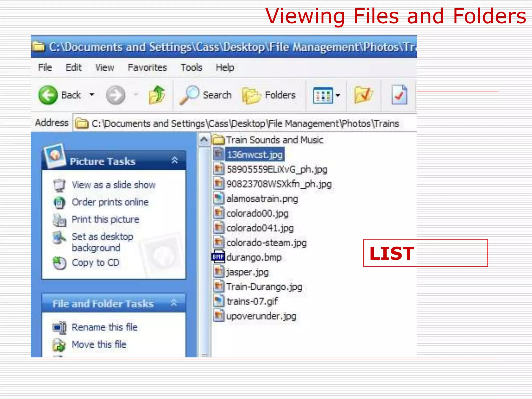Click the icon of colorado-steam.jpg
Viewport: 532px width, 399px height.
[x=218, y=242]
